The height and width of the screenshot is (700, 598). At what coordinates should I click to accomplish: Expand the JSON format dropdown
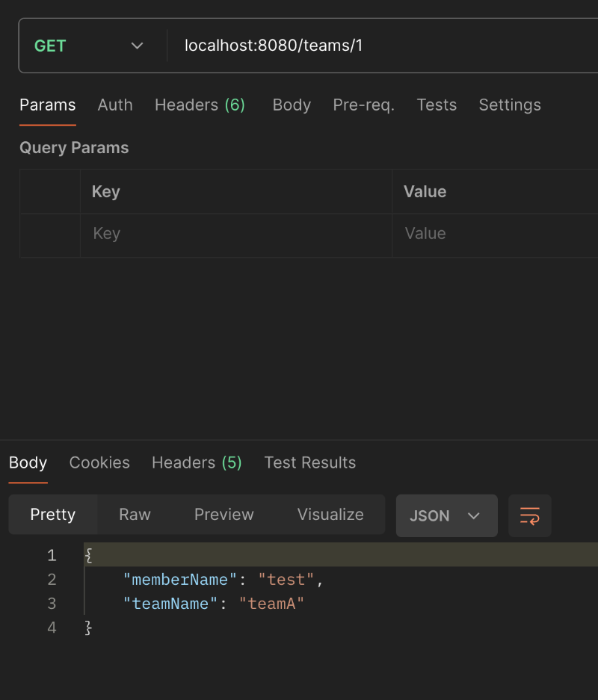(x=446, y=515)
